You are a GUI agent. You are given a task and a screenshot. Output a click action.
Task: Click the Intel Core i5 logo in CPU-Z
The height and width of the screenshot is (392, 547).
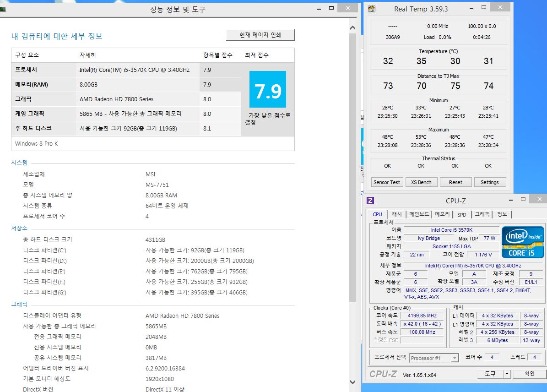[523, 242]
